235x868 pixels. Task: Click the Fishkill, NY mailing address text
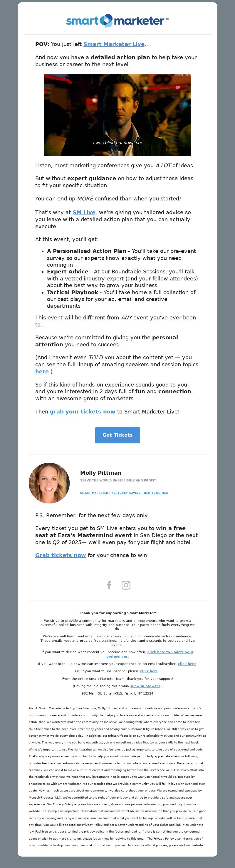pos(117,693)
